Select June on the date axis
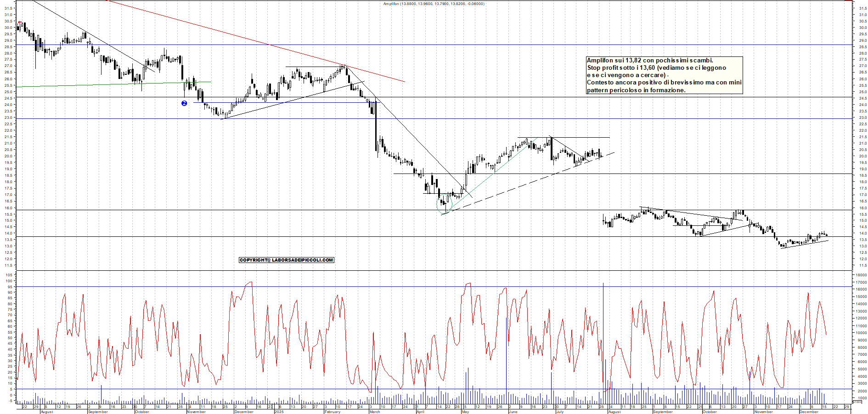Image resolution: width=868 pixels, height=414 pixels. pos(513,412)
